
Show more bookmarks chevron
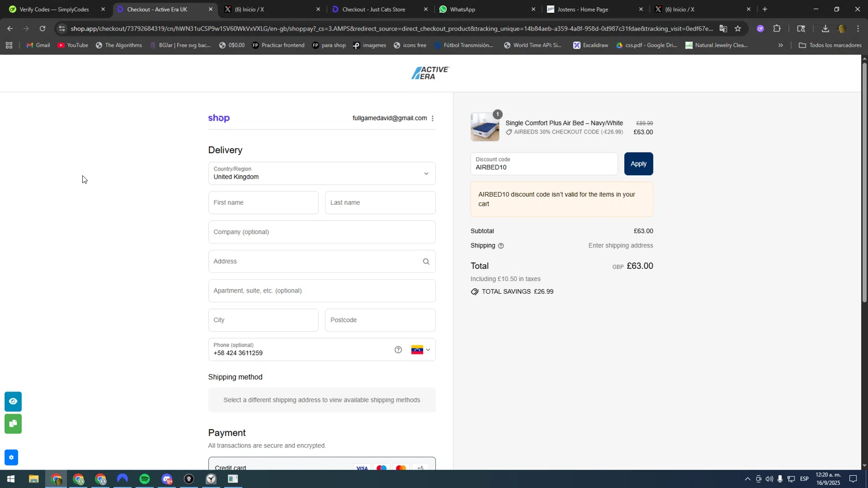click(781, 45)
